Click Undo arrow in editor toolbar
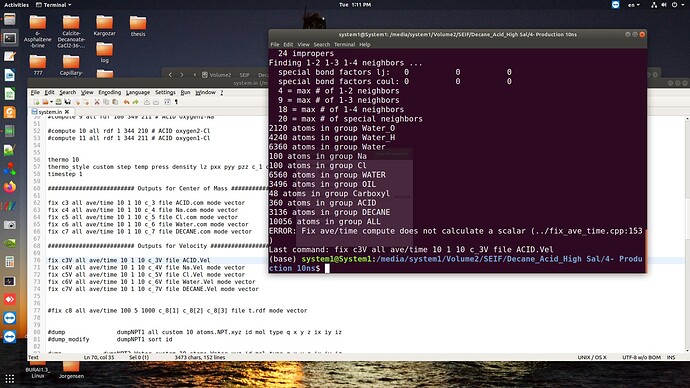The height and width of the screenshot is (388, 690). [x=126, y=102]
